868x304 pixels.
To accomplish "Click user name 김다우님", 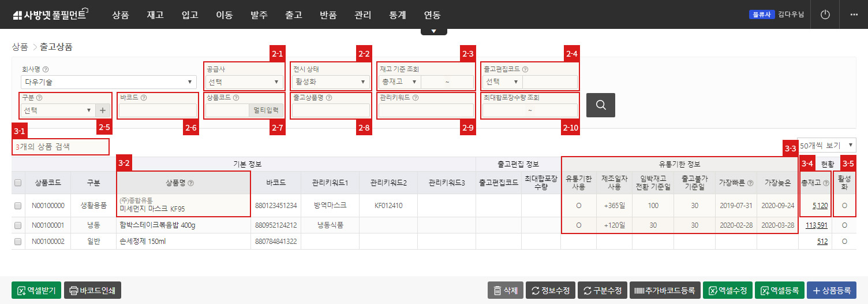I will click(791, 14).
